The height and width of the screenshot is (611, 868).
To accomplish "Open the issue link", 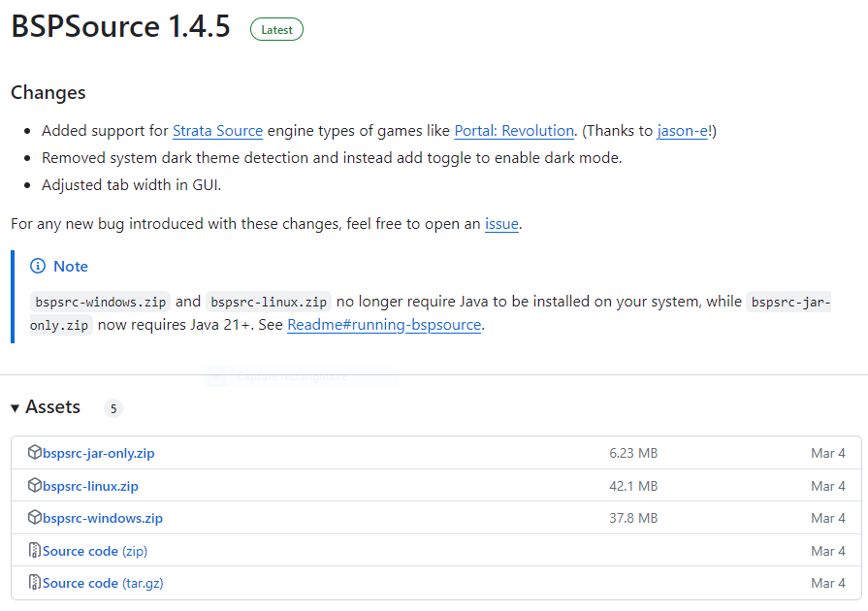I will coord(501,224).
